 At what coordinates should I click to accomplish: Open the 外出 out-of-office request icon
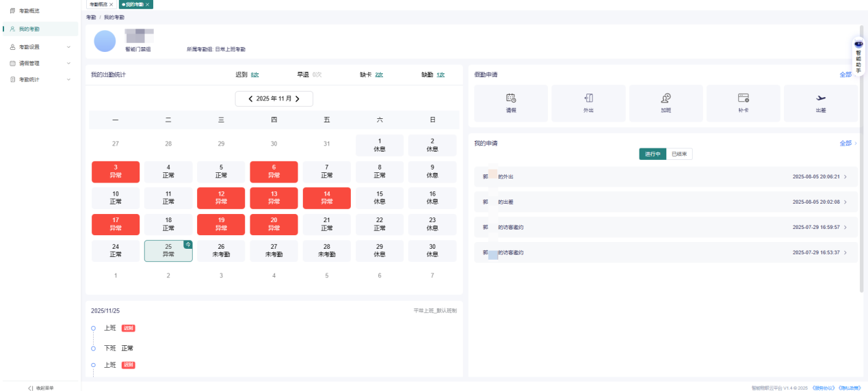[x=589, y=98]
